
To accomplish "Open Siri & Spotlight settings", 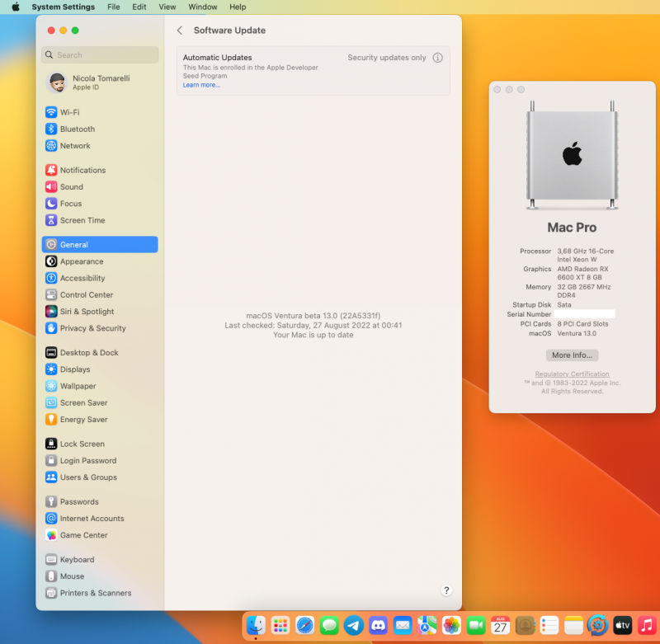I will pyautogui.click(x=87, y=312).
